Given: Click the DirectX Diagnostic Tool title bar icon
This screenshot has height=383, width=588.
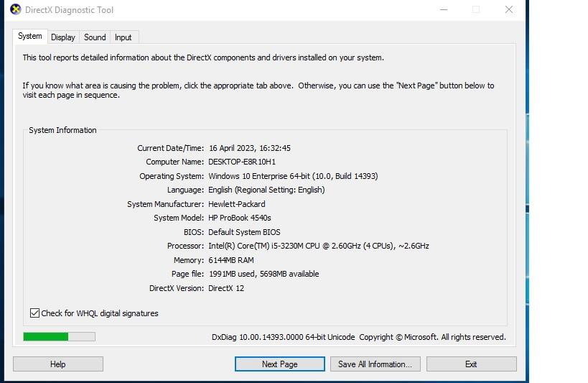Looking at the screenshot, I should point(15,9).
